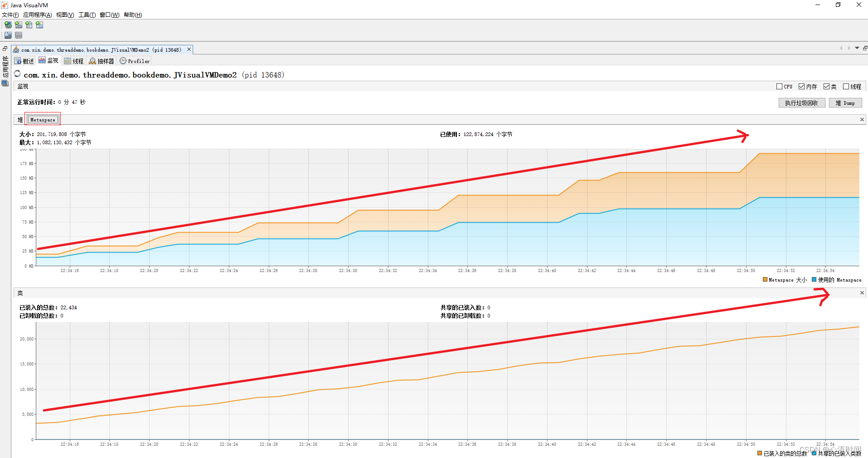Click the 已装入的总数: 22,434 text
868x458 pixels.
click(x=48, y=307)
